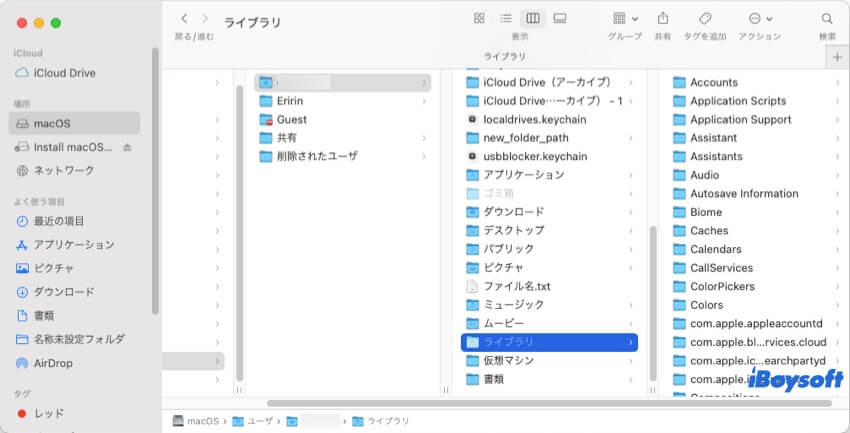Select the red レッド tag
The image size is (850, 433).
click(48, 413)
